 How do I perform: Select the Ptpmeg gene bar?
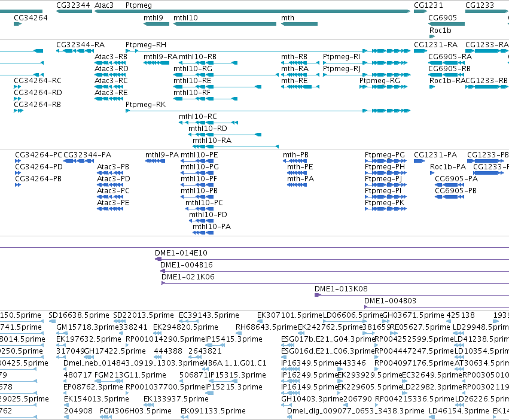coord(268,11)
